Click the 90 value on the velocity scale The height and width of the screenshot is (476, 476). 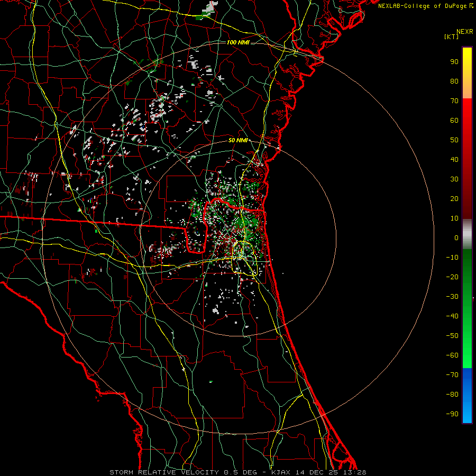pos(454,62)
